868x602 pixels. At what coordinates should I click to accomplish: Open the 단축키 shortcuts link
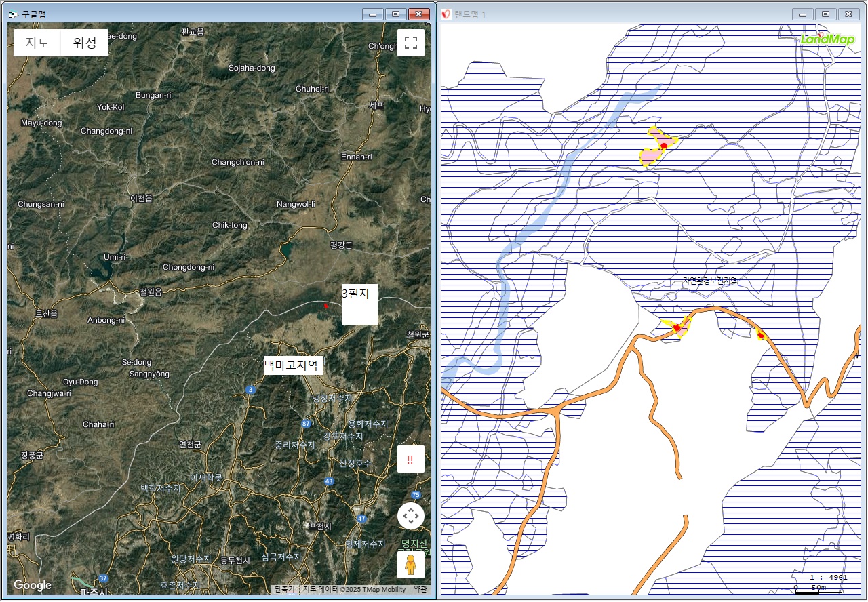(x=284, y=590)
